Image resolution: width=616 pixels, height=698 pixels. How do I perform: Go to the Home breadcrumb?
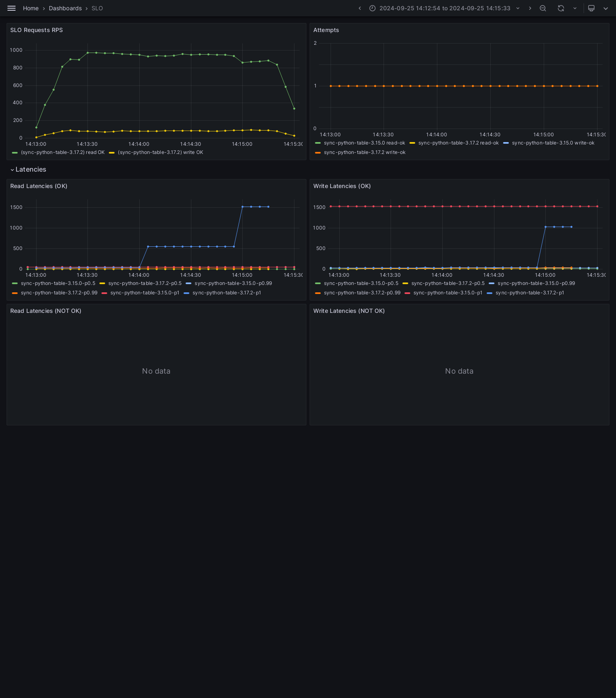tap(31, 8)
